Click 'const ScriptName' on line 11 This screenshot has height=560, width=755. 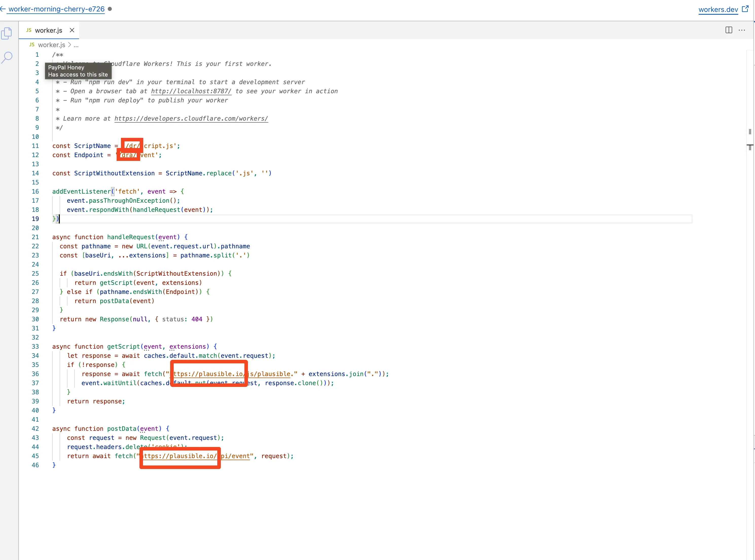tap(81, 146)
